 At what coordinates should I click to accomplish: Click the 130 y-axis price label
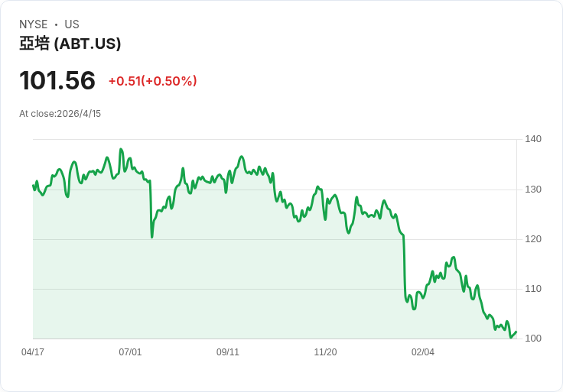point(533,190)
